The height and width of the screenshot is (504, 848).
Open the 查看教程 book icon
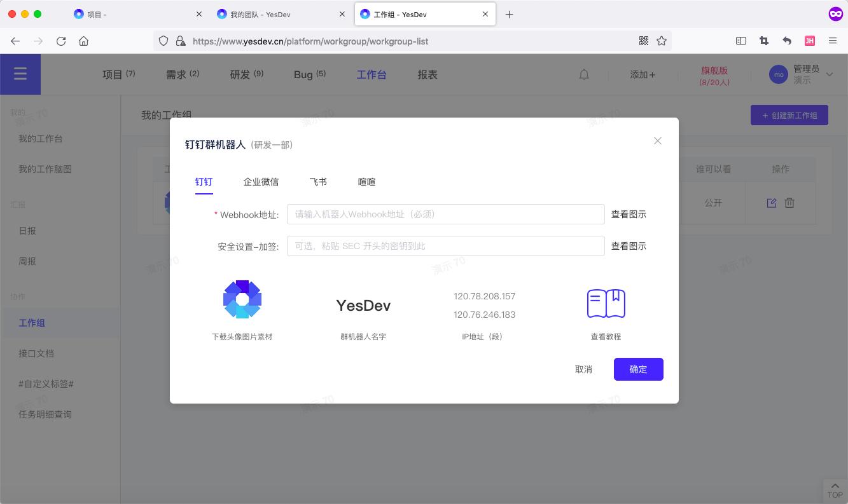606,304
